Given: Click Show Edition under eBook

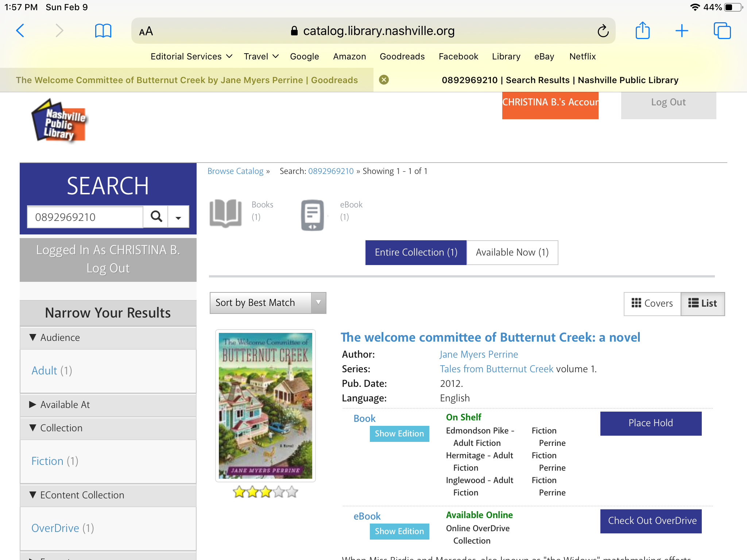Looking at the screenshot, I should coord(399,531).
